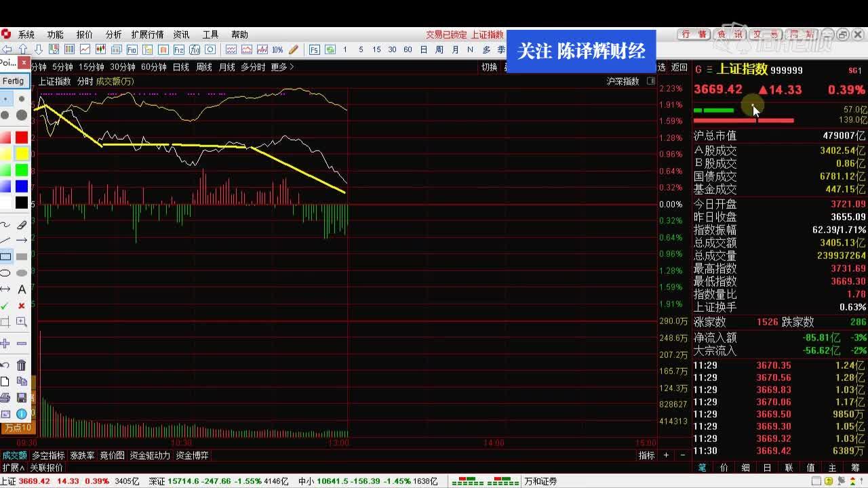
Task: Click the F10 company info icon
Action: (132, 49)
